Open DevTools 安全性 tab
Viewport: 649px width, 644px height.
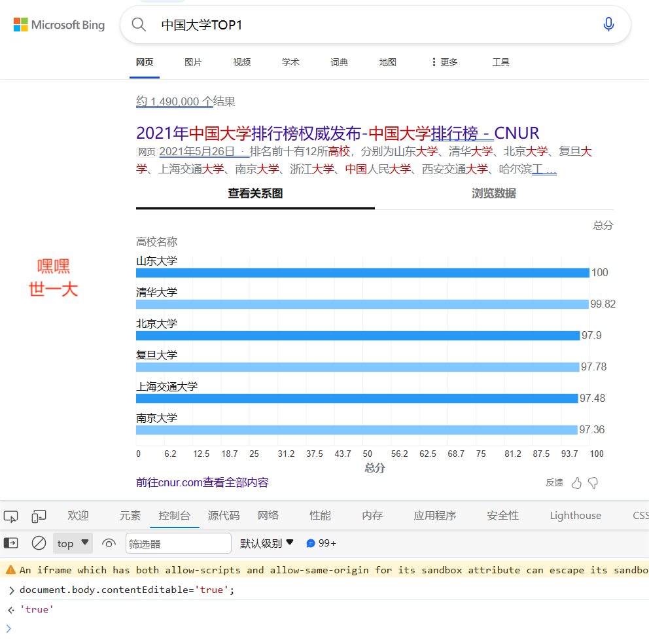tap(502, 516)
